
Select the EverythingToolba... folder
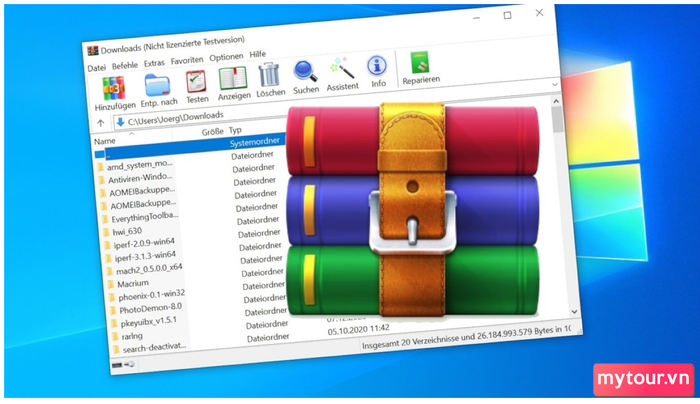point(145,218)
